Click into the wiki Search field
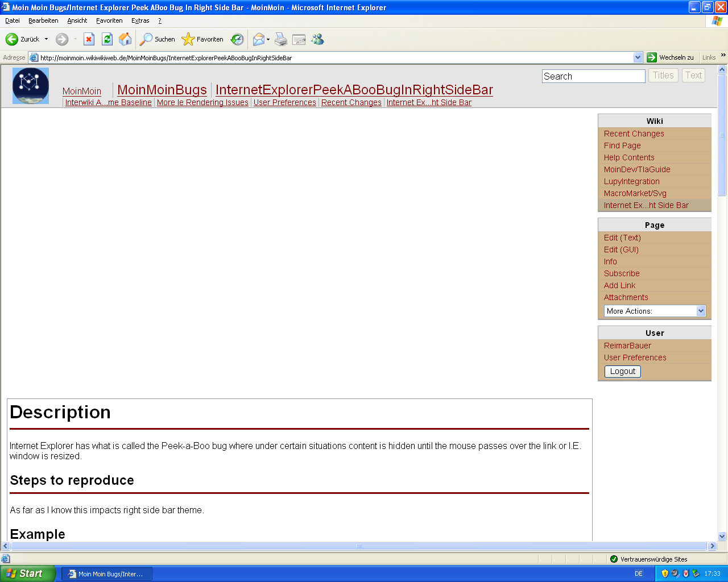Image resolution: width=728 pixels, height=582 pixels. tap(593, 76)
